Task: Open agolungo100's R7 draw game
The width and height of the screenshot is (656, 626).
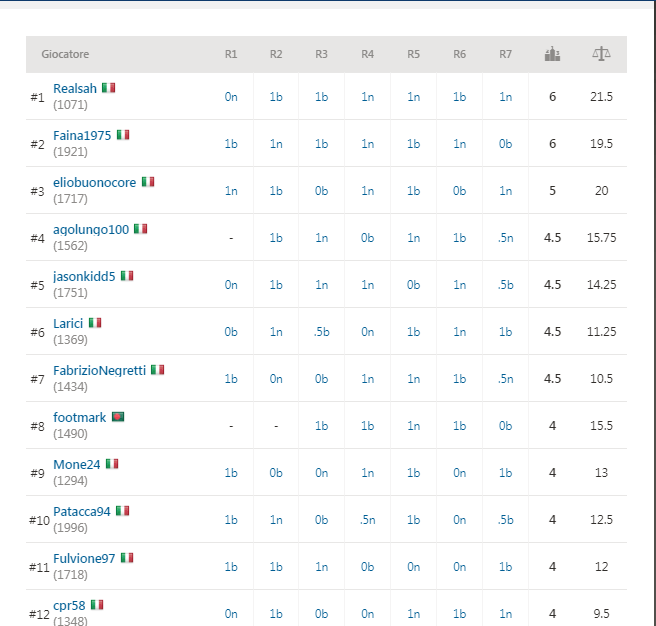Action: point(505,238)
